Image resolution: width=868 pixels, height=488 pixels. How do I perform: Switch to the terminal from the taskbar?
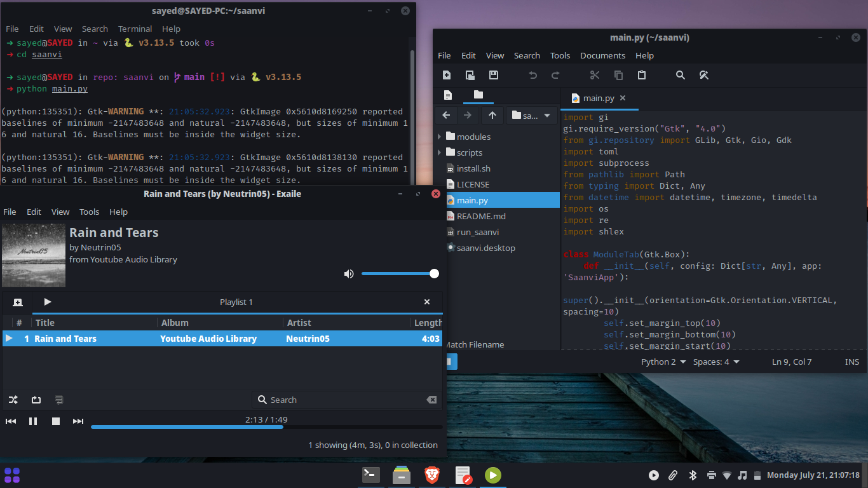tap(371, 475)
